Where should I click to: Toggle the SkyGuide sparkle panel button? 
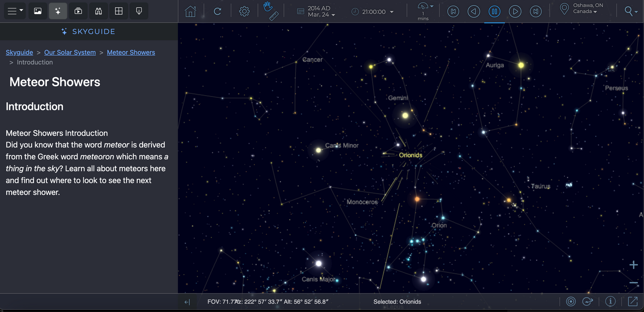pyautogui.click(x=58, y=11)
